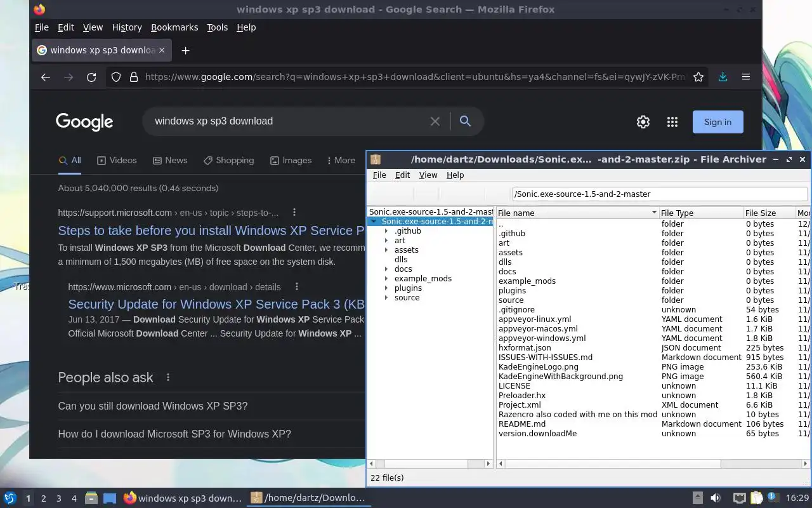Click the Google logo
This screenshot has width=812, height=508.
[84, 122]
